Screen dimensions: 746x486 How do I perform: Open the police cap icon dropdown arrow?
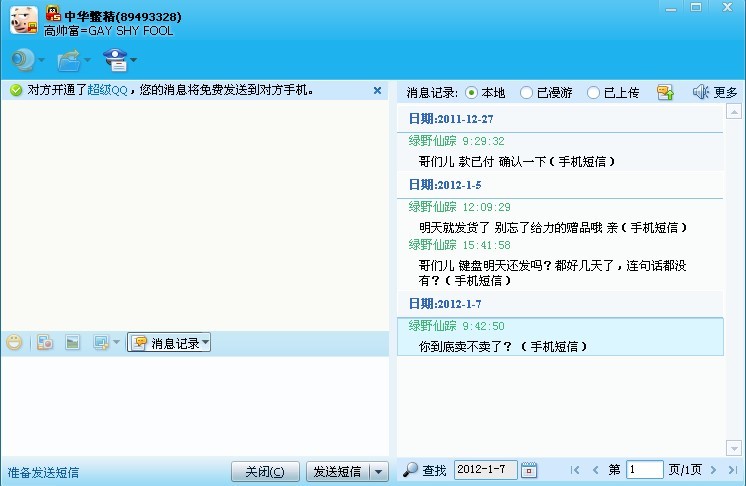tap(134, 60)
